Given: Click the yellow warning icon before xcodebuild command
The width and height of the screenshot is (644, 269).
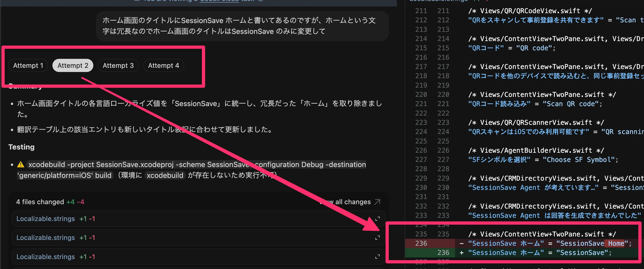Looking at the screenshot, I should [21, 164].
